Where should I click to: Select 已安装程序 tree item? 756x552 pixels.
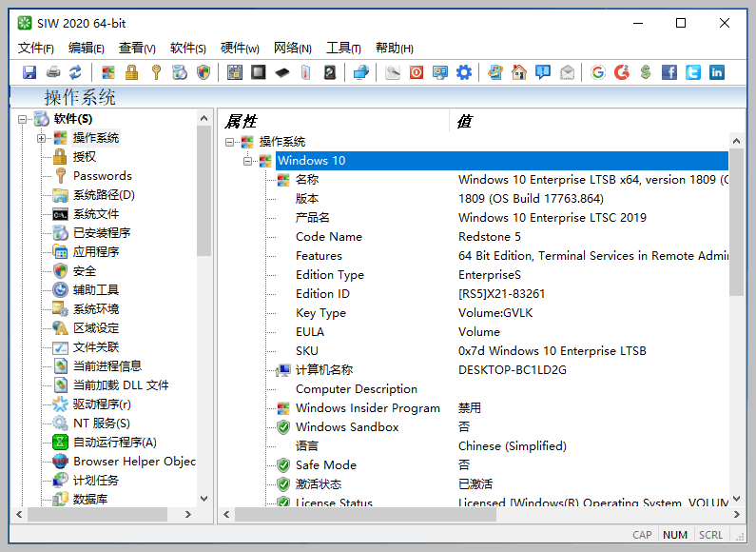102,233
